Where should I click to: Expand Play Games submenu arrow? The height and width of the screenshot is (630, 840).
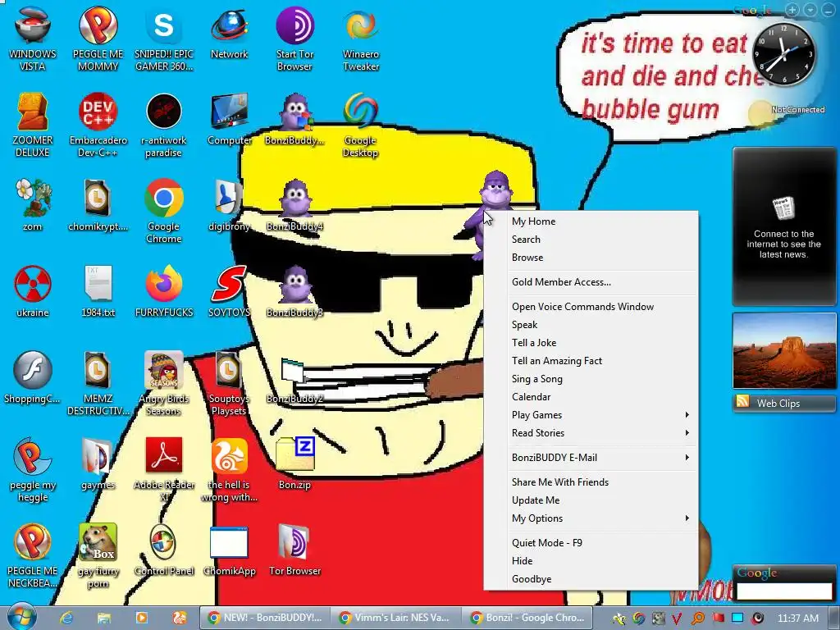[687, 415]
